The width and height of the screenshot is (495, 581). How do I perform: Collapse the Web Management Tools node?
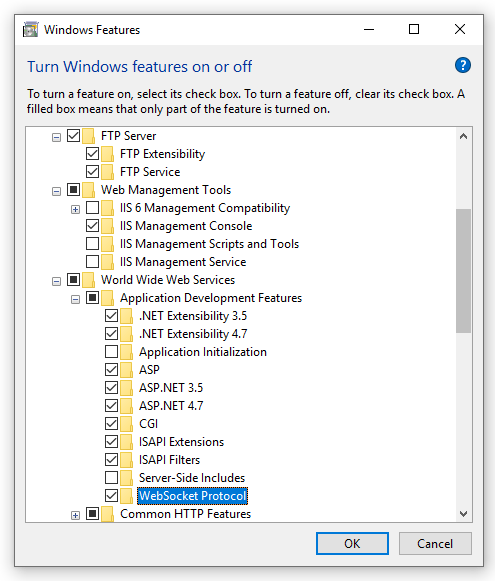(x=56, y=191)
